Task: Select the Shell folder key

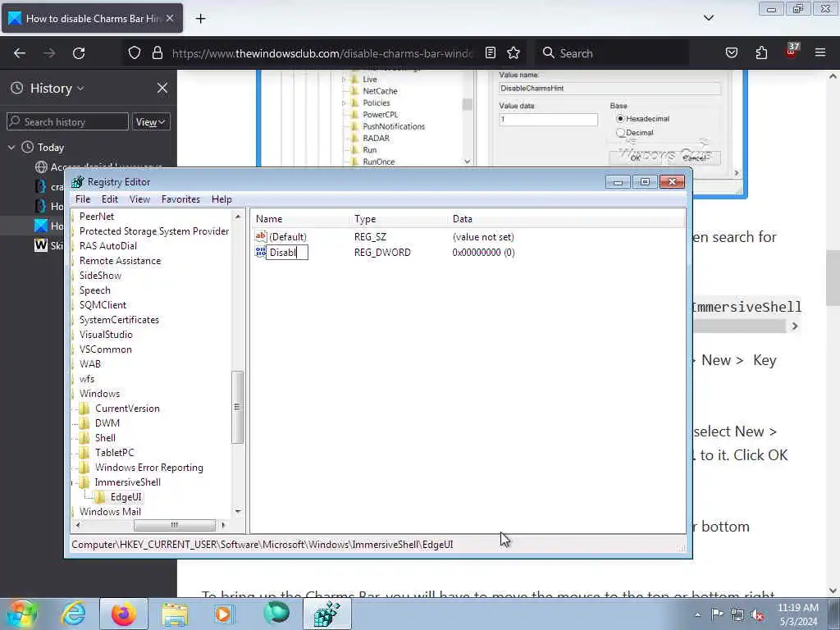Action: click(x=105, y=438)
